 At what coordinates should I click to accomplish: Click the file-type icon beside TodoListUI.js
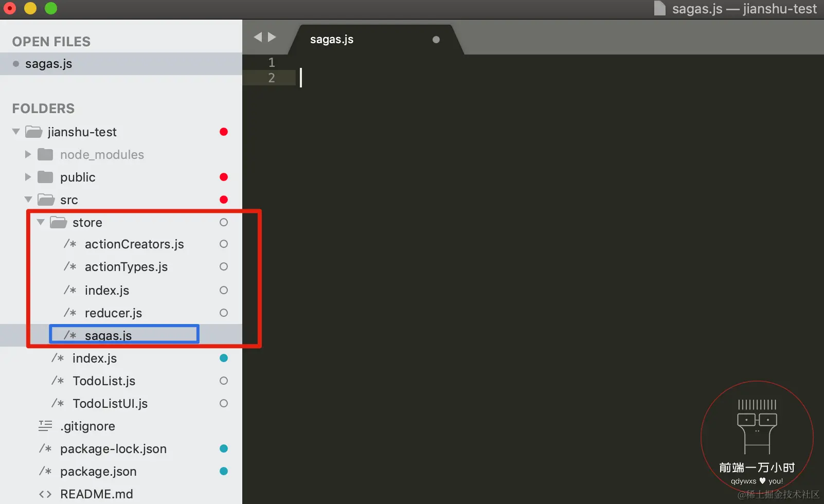coord(58,403)
